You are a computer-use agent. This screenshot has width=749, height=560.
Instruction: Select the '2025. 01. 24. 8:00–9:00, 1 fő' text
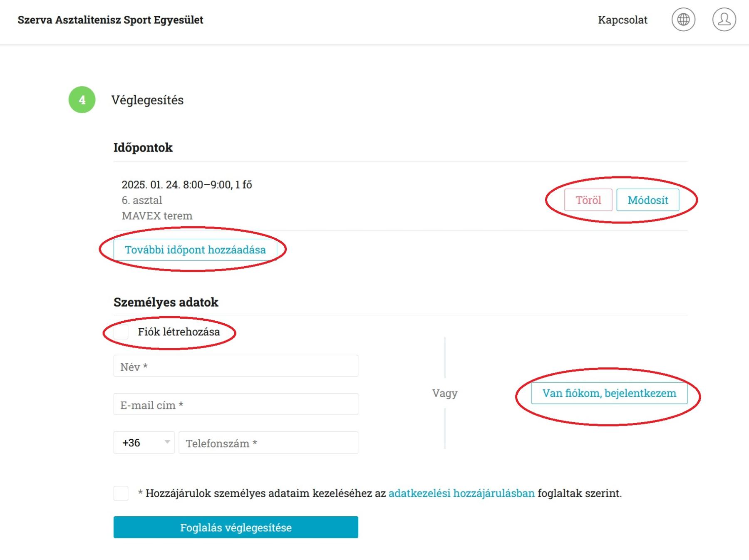pos(187,185)
